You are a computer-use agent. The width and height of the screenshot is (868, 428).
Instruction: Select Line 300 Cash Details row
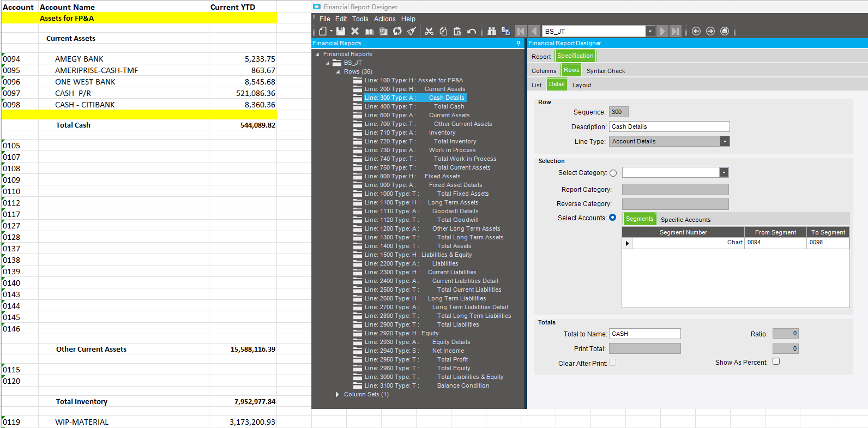415,98
